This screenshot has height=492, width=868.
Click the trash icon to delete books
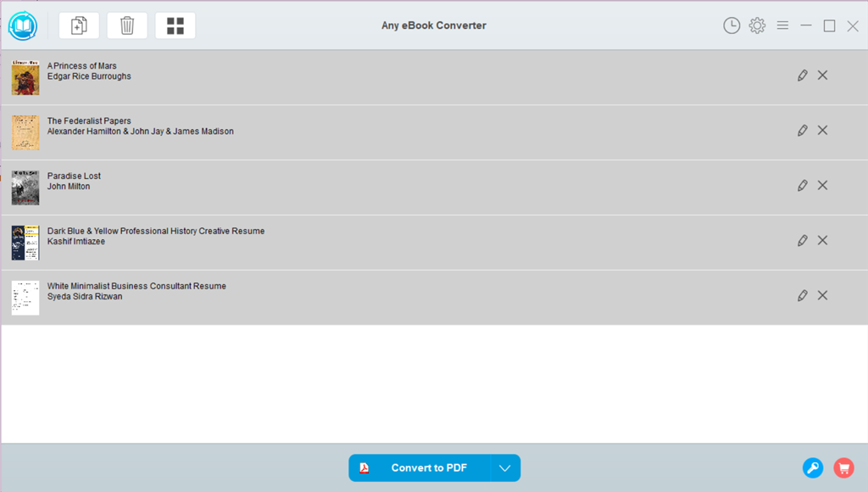127,25
